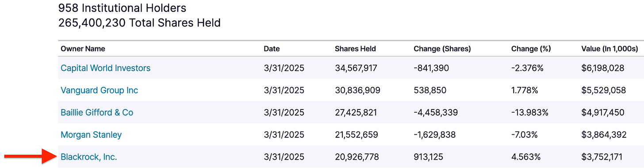The image size is (644, 168).
Task: Open the Vanguard Group Inc link
Action: tap(99, 90)
